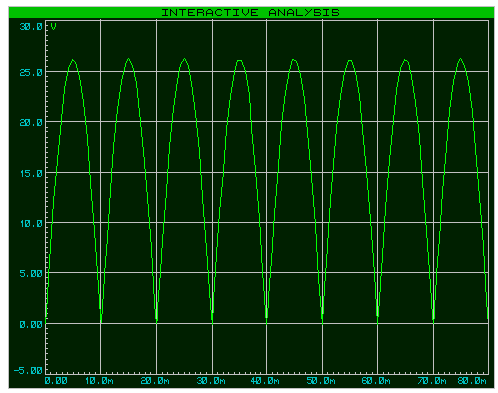The image size is (498, 393).
Task: Click the 10.0 y-axis label
Action: coord(31,224)
